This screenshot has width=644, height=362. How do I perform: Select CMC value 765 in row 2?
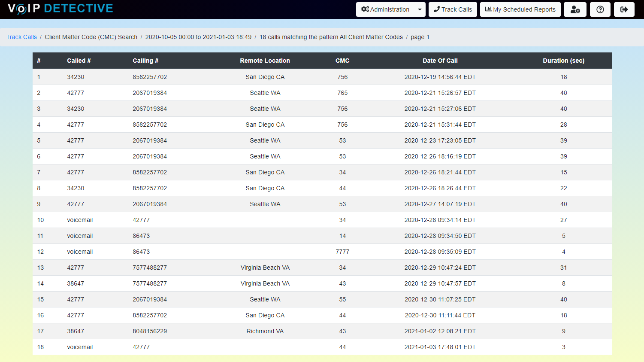(x=342, y=93)
